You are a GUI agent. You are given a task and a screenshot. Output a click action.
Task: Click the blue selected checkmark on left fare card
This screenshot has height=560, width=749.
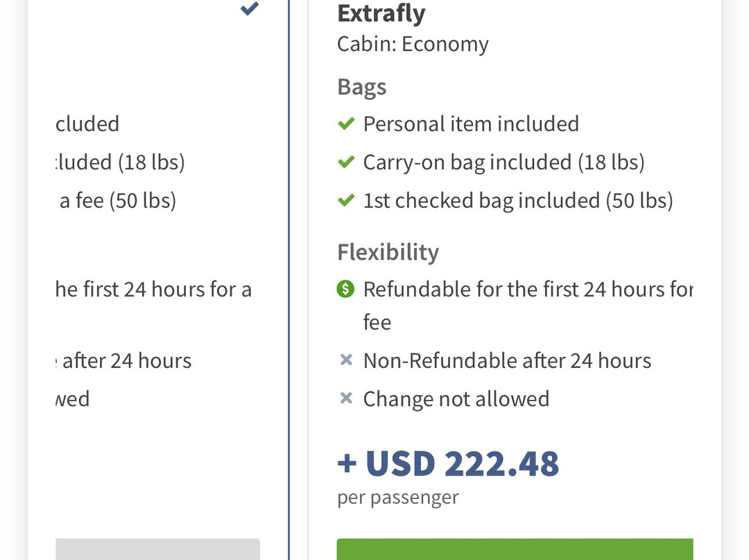click(250, 8)
